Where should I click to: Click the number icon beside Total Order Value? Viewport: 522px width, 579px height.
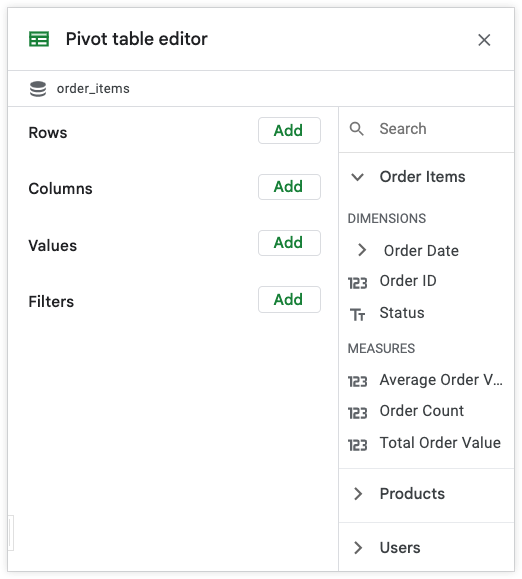[357, 445]
